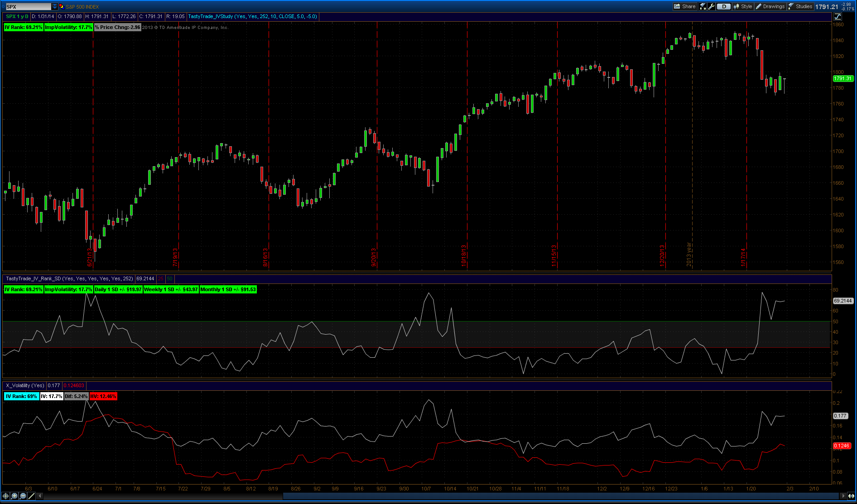Screen dimensions: 857x504
Task: Open the Studies menu
Action: pyautogui.click(x=800, y=6)
